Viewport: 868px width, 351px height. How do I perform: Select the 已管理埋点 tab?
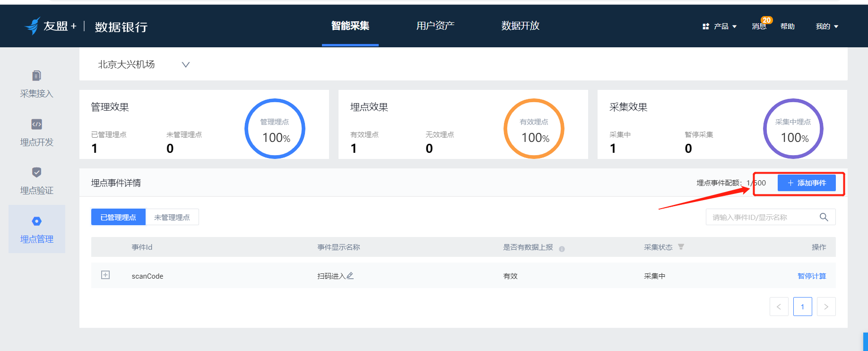click(x=118, y=217)
